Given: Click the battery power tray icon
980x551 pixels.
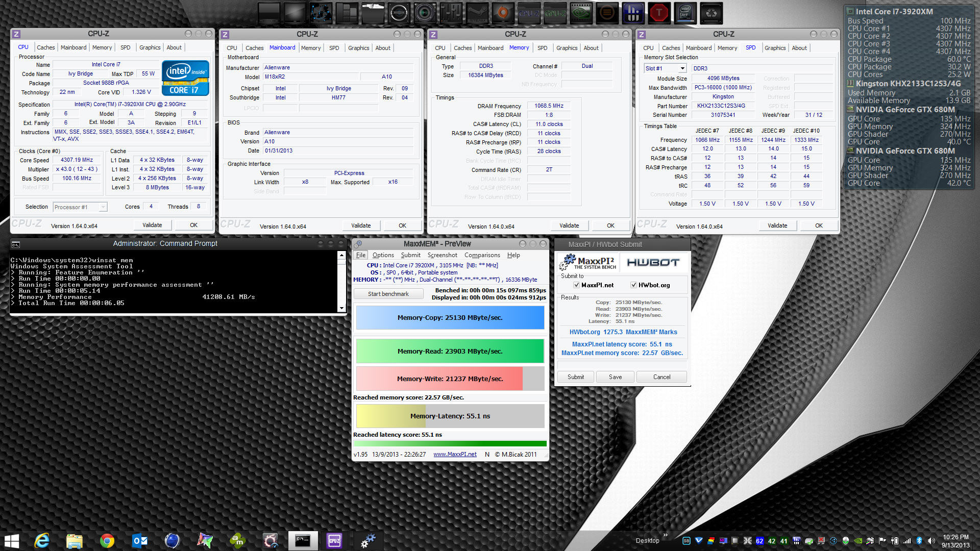Looking at the screenshot, I should (x=895, y=541).
